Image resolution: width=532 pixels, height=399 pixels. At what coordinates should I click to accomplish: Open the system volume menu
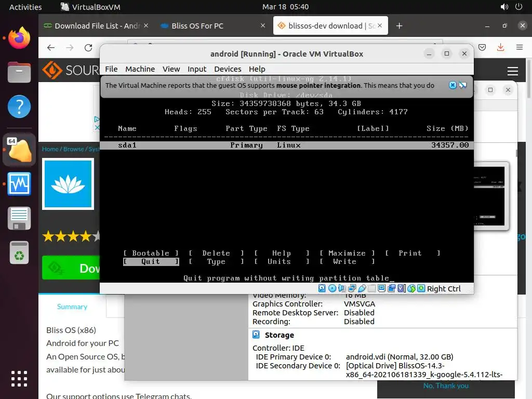[x=504, y=7]
